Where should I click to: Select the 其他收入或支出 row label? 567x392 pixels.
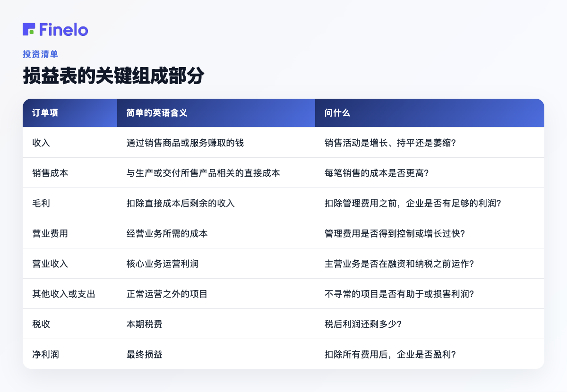click(64, 294)
